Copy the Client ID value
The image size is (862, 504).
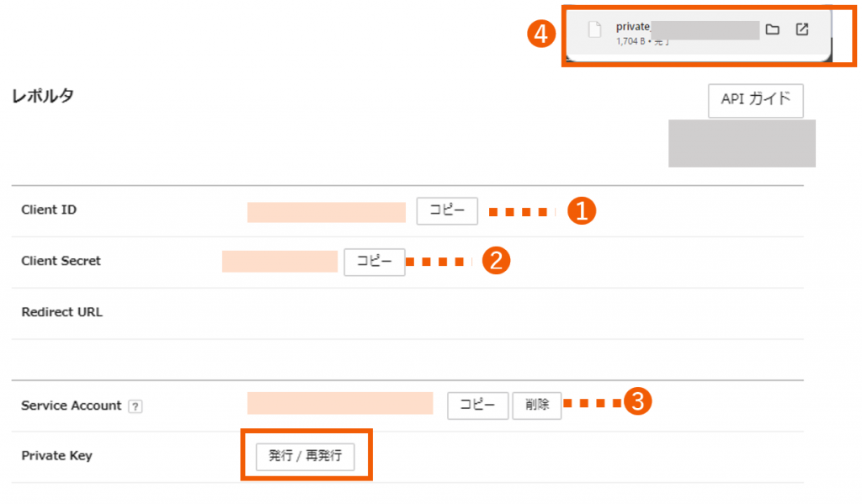[447, 211]
